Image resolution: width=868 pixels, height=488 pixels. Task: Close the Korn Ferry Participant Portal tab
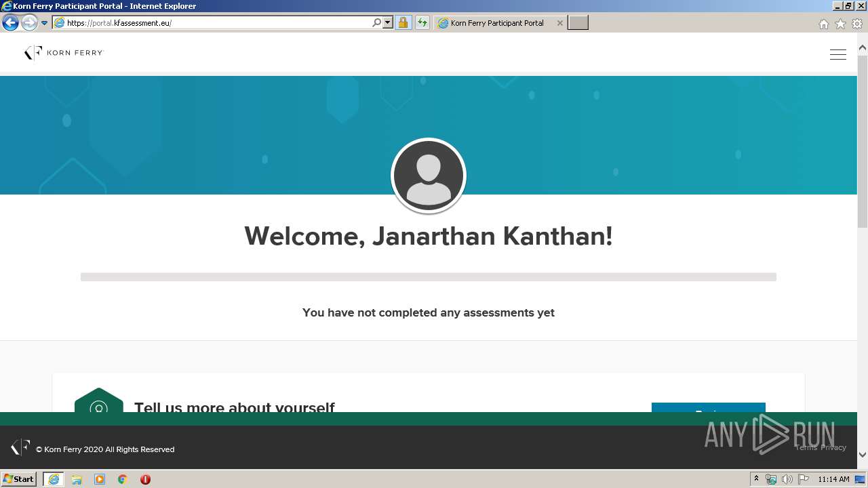click(x=559, y=23)
